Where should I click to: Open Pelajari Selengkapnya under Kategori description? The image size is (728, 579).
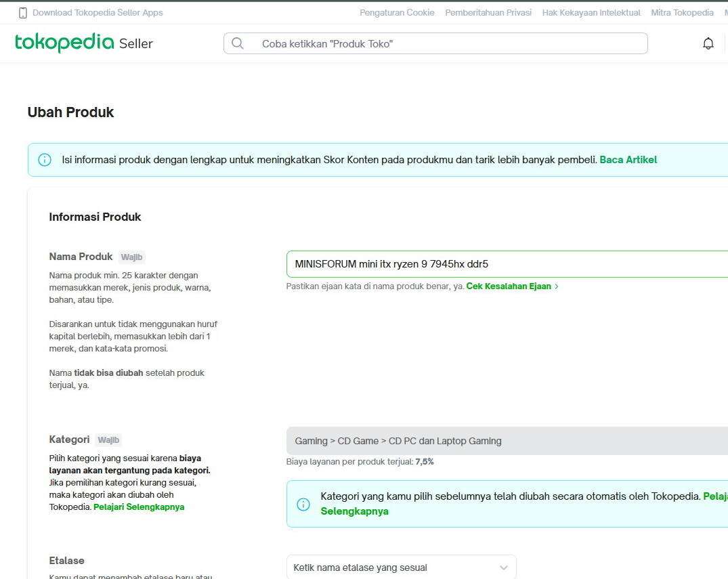coord(139,507)
